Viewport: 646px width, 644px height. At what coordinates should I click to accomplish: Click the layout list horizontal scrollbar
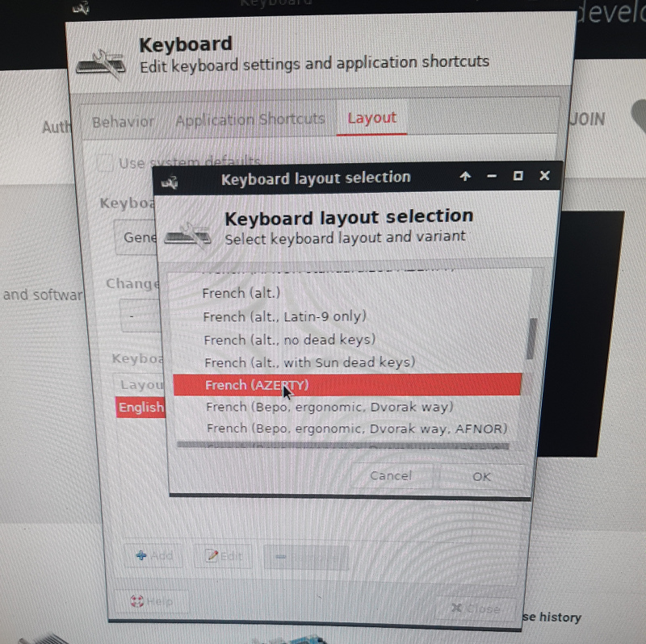coord(342,445)
